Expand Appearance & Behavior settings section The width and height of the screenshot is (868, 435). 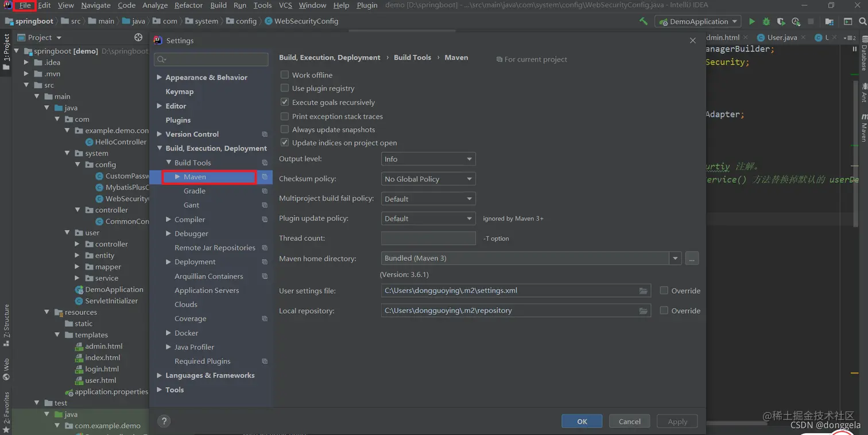(x=160, y=77)
